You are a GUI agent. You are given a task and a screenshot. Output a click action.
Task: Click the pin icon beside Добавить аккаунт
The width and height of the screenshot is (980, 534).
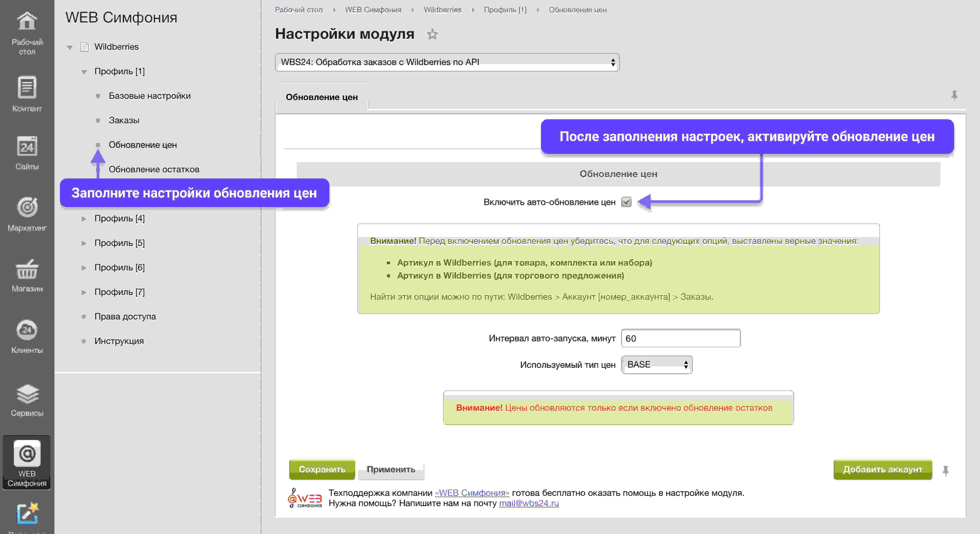coord(946,471)
